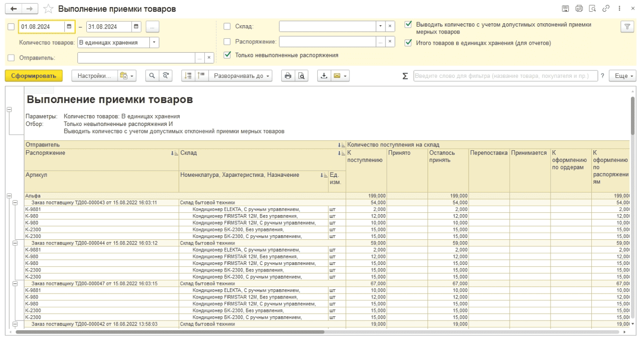
Task: Open the standard period selection ellipsis button
Action: tap(153, 27)
